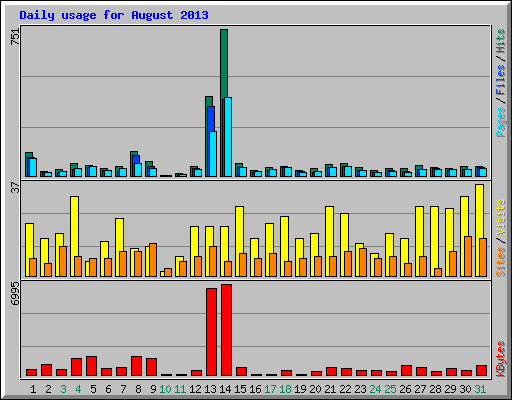The image size is (512, 400).
Task: Click the "Daily usage for August 2013" title
Action: tap(114, 15)
